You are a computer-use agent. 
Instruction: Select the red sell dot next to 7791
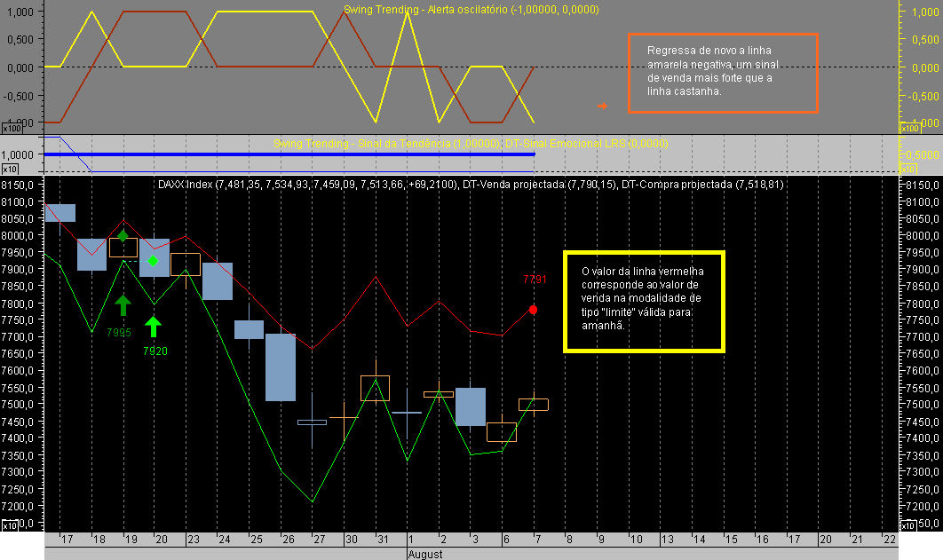533,308
